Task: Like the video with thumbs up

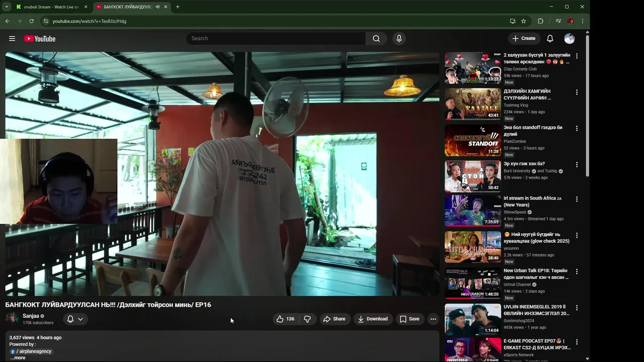Action: [x=285, y=319]
